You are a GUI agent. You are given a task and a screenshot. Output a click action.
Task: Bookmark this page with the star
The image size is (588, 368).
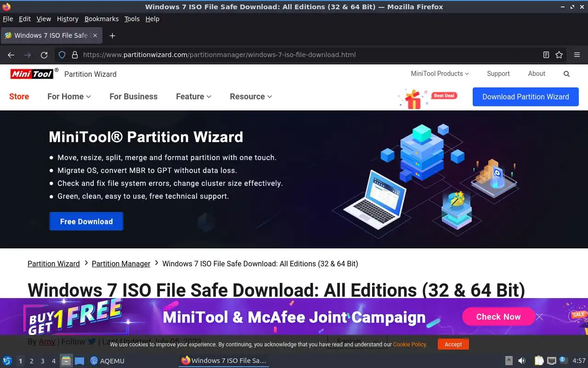coord(559,55)
